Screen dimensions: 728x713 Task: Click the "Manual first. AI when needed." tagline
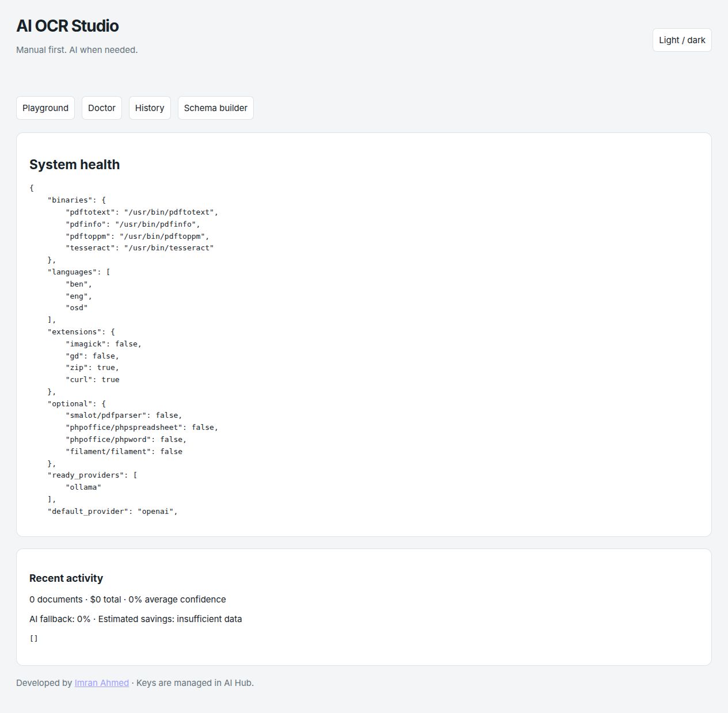(x=77, y=50)
